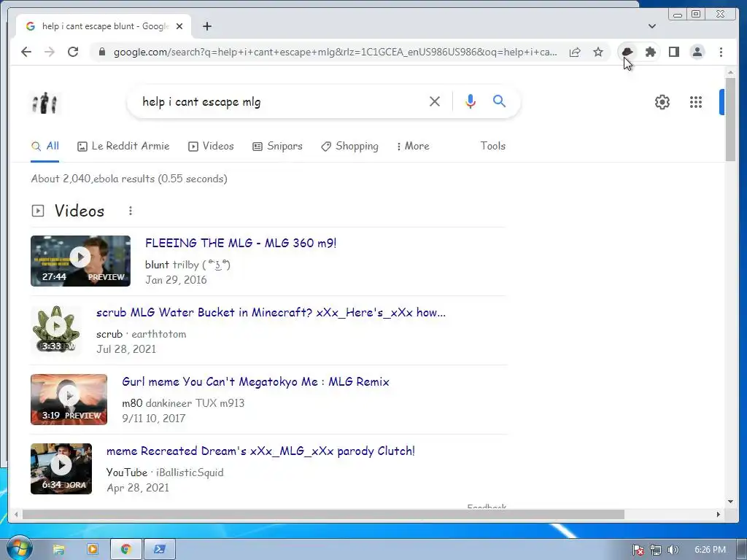Image resolution: width=747 pixels, height=560 pixels.
Task: Open File Explorer from taskbar
Action: point(58,550)
